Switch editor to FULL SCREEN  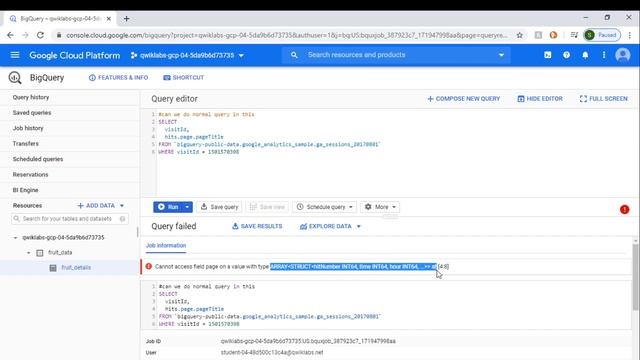[604, 99]
